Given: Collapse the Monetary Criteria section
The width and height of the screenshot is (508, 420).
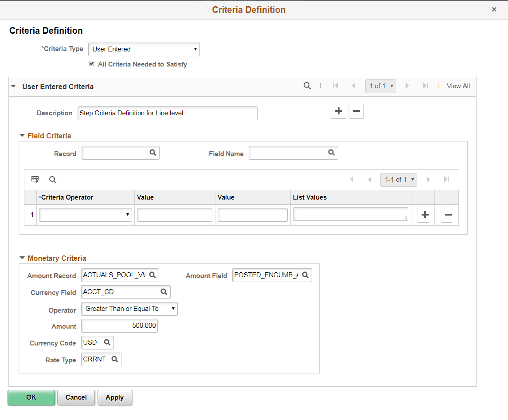Looking at the screenshot, I should click(22, 258).
